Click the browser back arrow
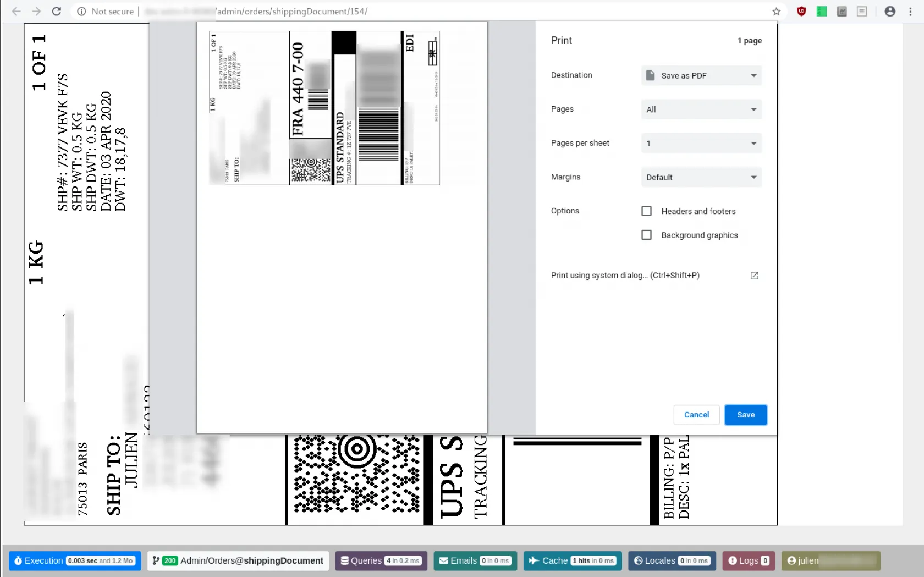Image resolution: width=924 pixels, height=577 pixels. (x=16, y=12)
